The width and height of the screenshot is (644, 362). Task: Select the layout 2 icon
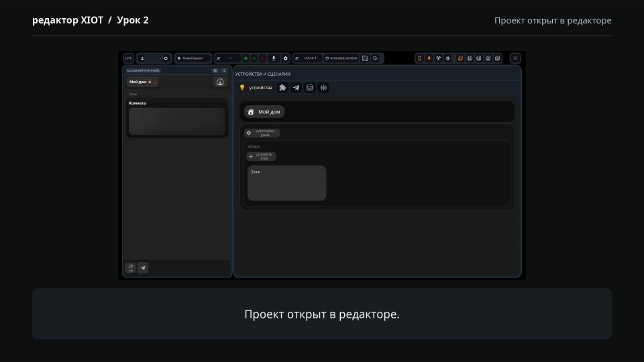470,58
